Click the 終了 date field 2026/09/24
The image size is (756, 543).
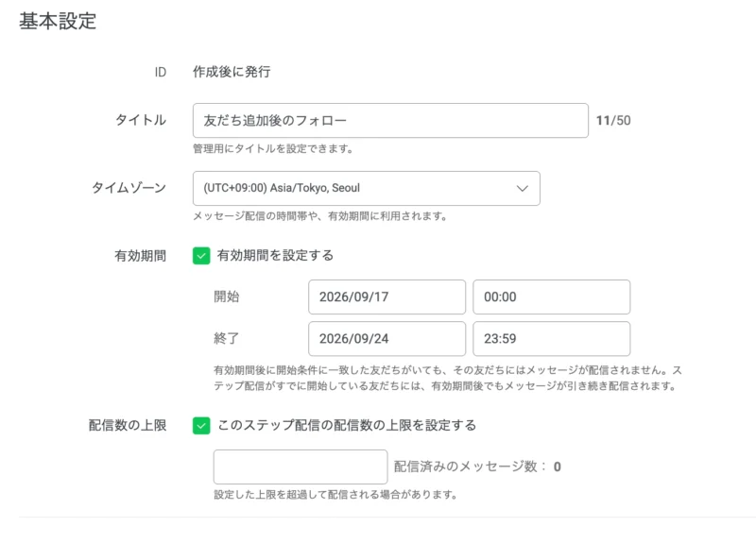click(x=387, y=339)
